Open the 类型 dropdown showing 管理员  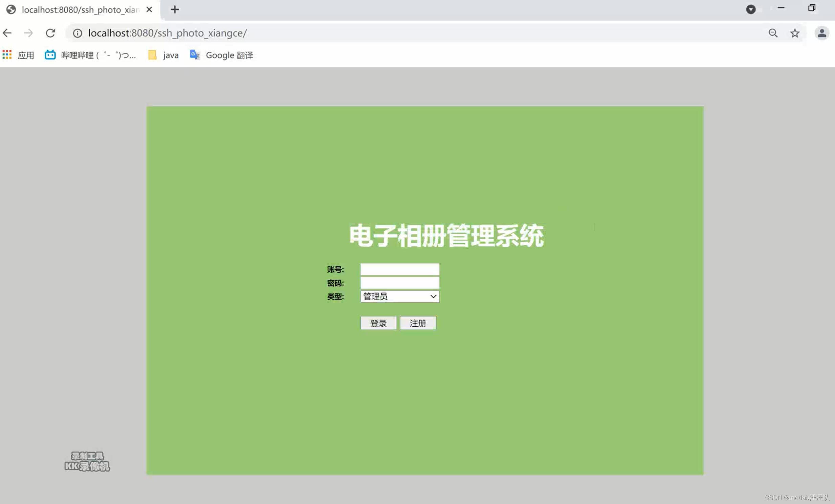[x=399, y=296]
